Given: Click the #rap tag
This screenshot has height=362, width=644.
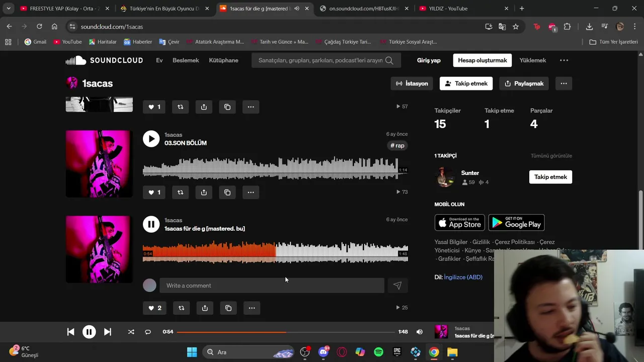Looking at the screenshot, I should tap(397, 145).
